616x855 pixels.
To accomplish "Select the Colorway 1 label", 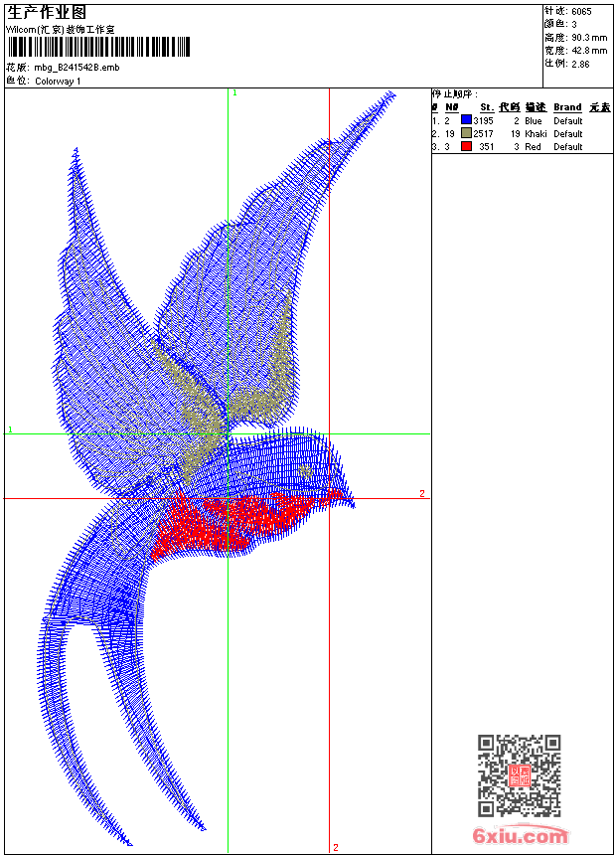I will (x=58, y=82).
